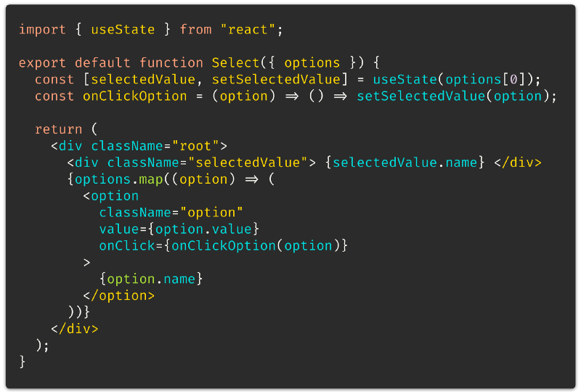Click the Select function name
The width and height of the screenshot is (581, 392).
click(235, 63)
